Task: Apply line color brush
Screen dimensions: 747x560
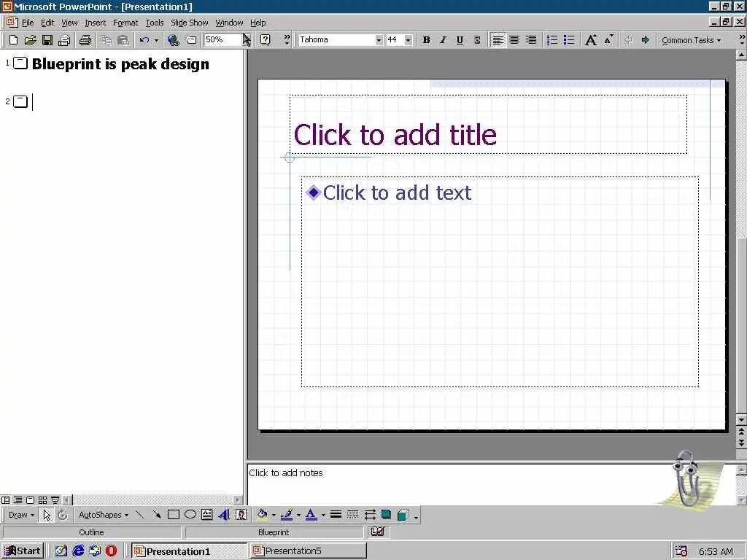Action: click(287, 515)
